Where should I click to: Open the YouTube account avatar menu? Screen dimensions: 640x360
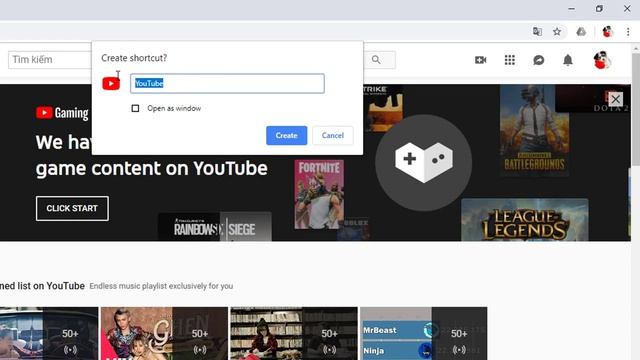point(602,60)
